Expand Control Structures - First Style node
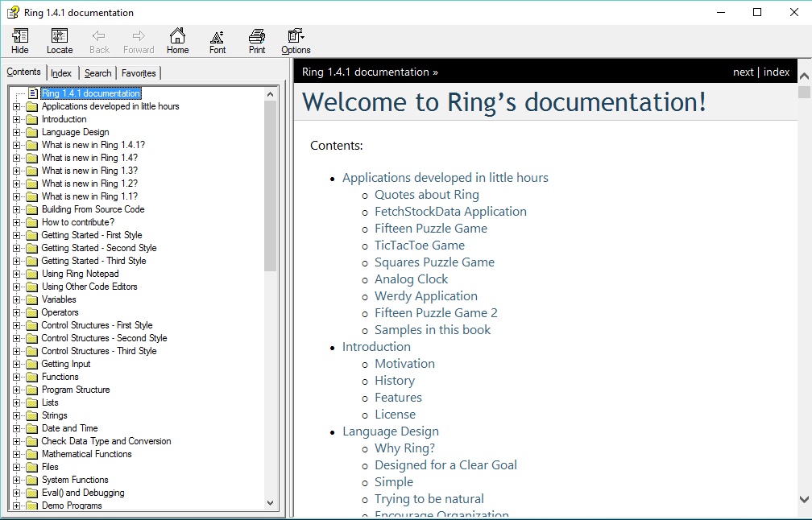This screenshot has width=812, height=520. 17,325
